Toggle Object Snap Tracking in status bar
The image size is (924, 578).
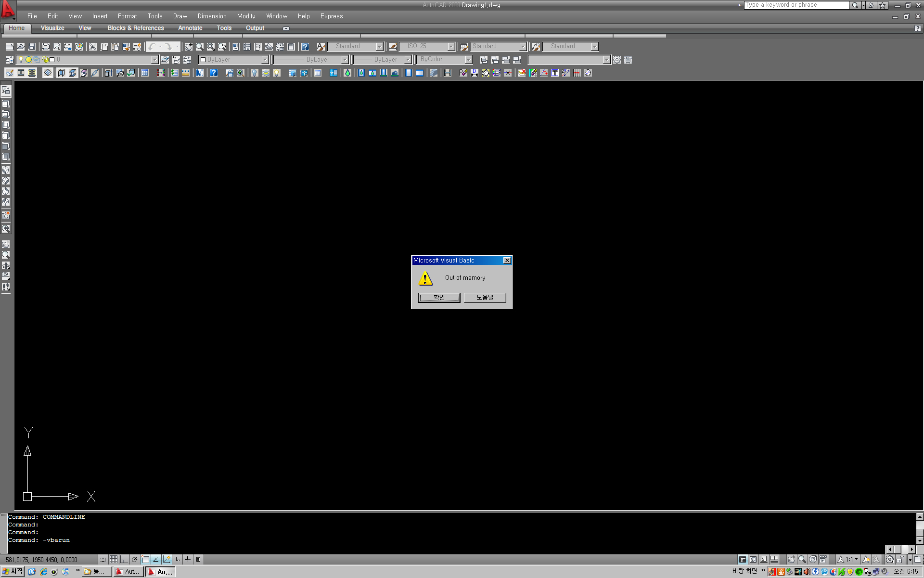156,559
